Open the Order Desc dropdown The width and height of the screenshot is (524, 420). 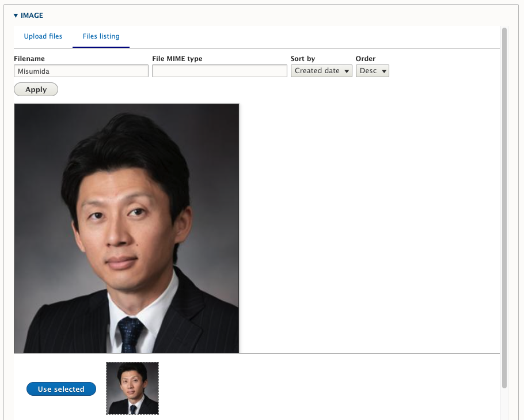[x=372, y=71]
